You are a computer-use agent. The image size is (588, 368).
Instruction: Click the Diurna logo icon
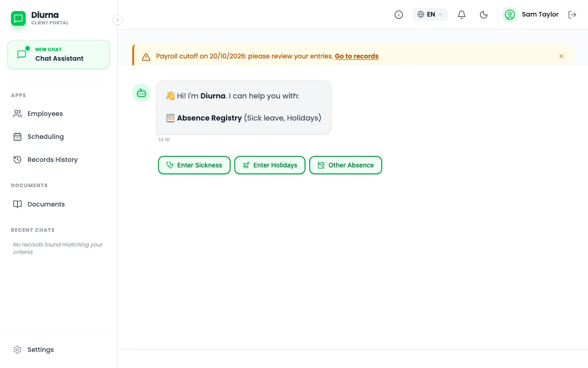(x=18, y=18)
